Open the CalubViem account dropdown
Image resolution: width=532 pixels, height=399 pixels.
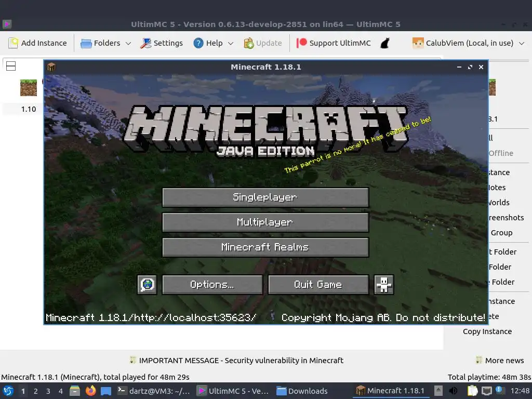(468, 43)
